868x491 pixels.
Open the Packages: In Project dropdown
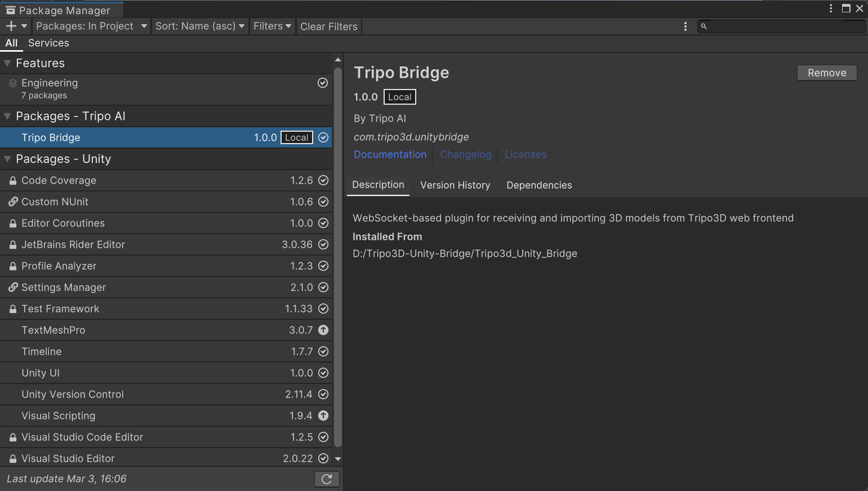point(91,26)
